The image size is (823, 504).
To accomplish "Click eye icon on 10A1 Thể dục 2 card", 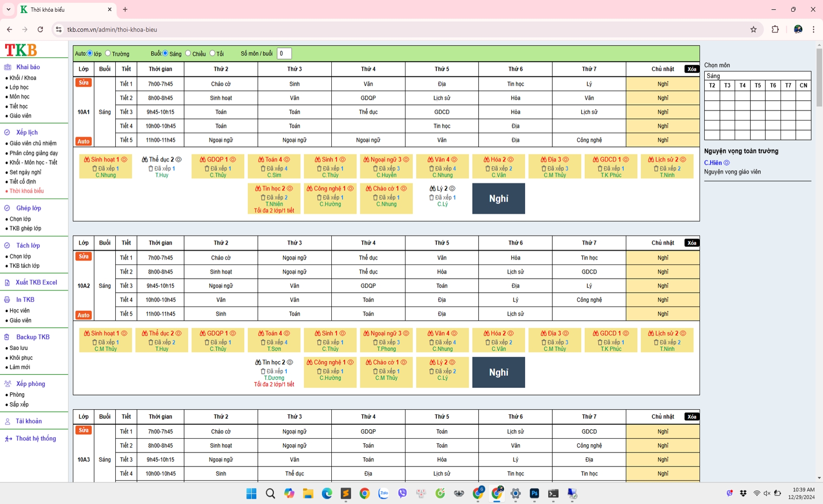I will tap(178, 160).
